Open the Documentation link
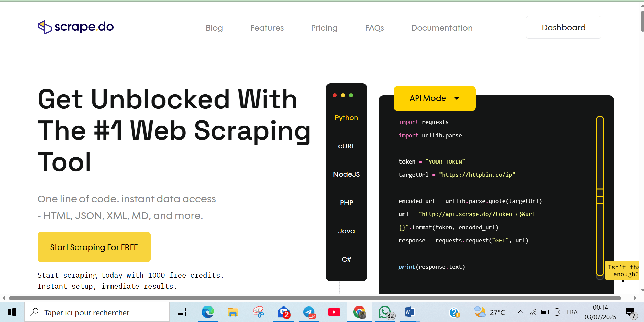This screenshot has width=644, height=322. tap(442, 28)
